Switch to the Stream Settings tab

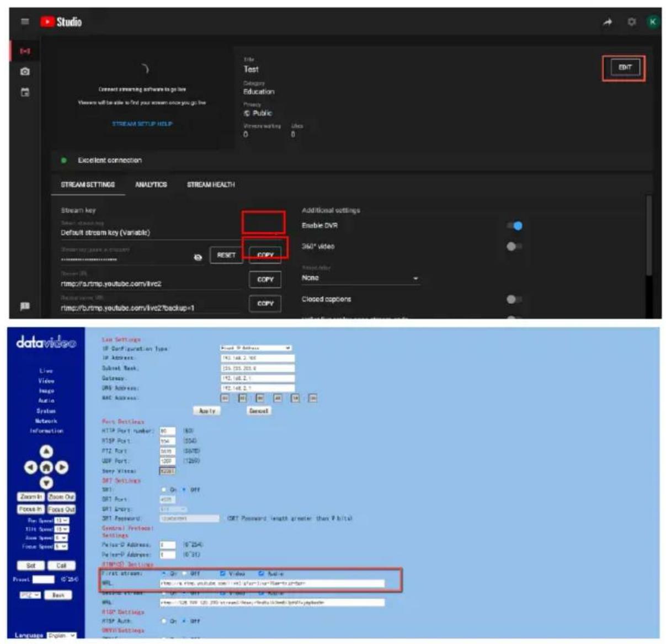tap(88, 184)
